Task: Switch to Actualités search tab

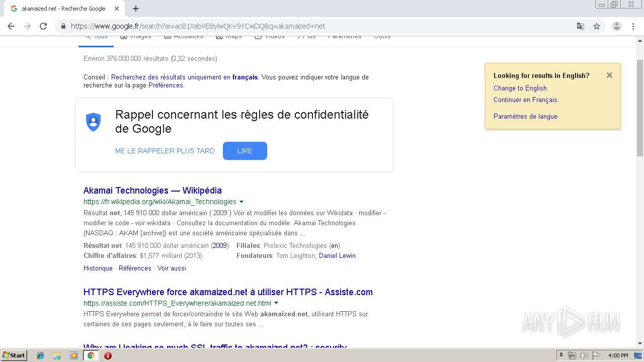Action: click(x=184, y=37)
